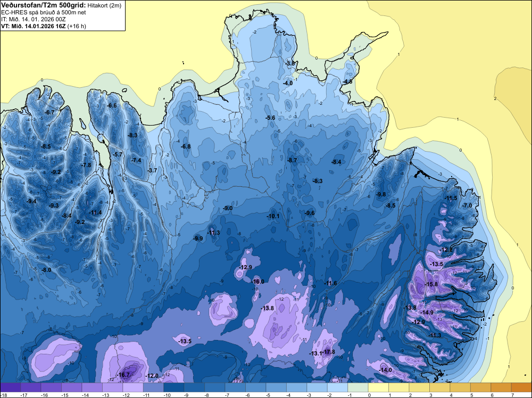Click the -12.2 temperature label
Viewport: 532px width, 398px height.
pos(446,250)
